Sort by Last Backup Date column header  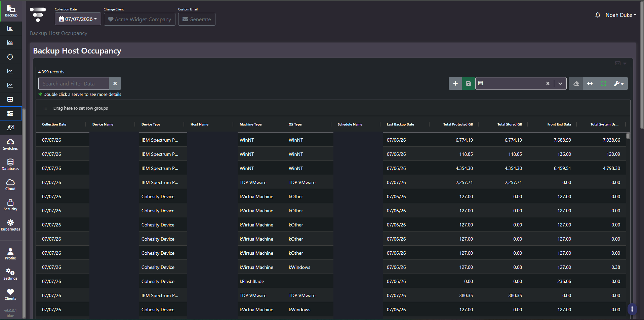tap(400, 124)
